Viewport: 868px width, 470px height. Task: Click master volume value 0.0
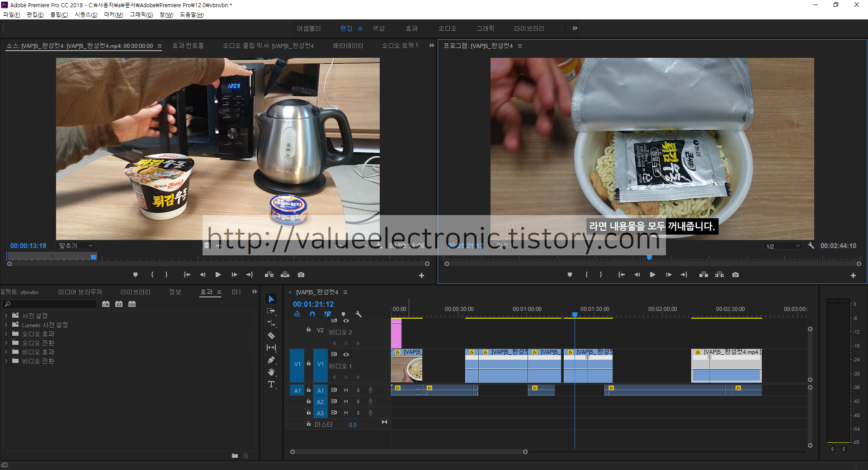pyautogui.click(x=353, y=425)
